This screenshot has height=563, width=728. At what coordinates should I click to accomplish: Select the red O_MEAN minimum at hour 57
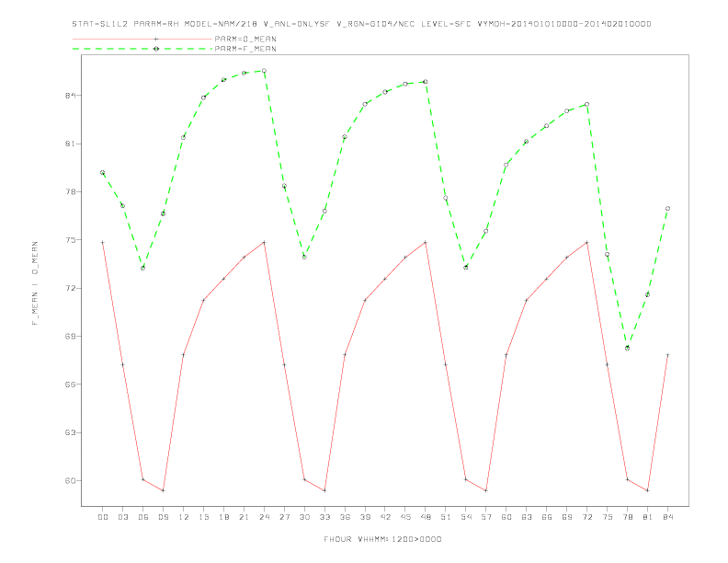point(486,490)
